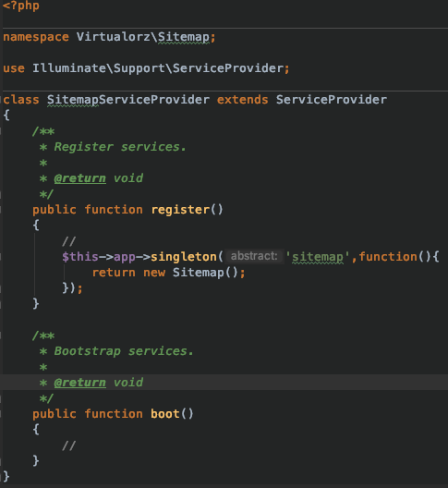Click the closing brace of register()
Viewport: 448px width, 488px height.
(36, 303)
